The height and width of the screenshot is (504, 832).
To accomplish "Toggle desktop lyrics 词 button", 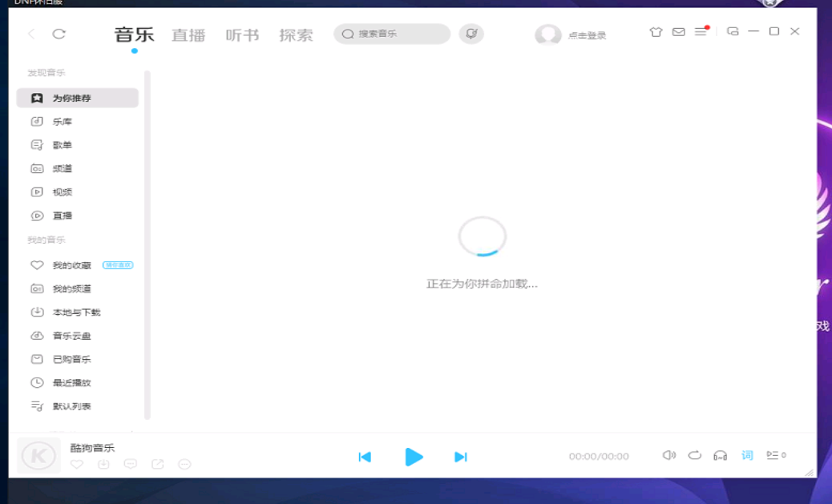I will [747, 455].
